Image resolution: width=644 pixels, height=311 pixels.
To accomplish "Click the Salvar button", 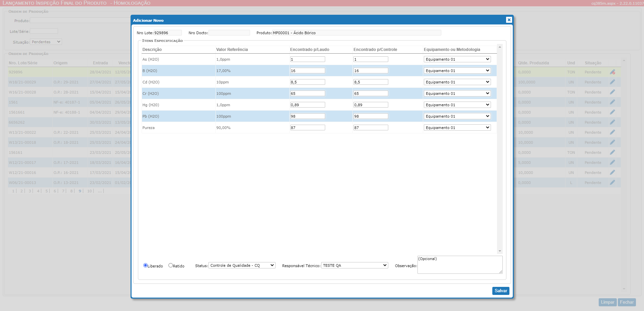I will tap(501, 291).
